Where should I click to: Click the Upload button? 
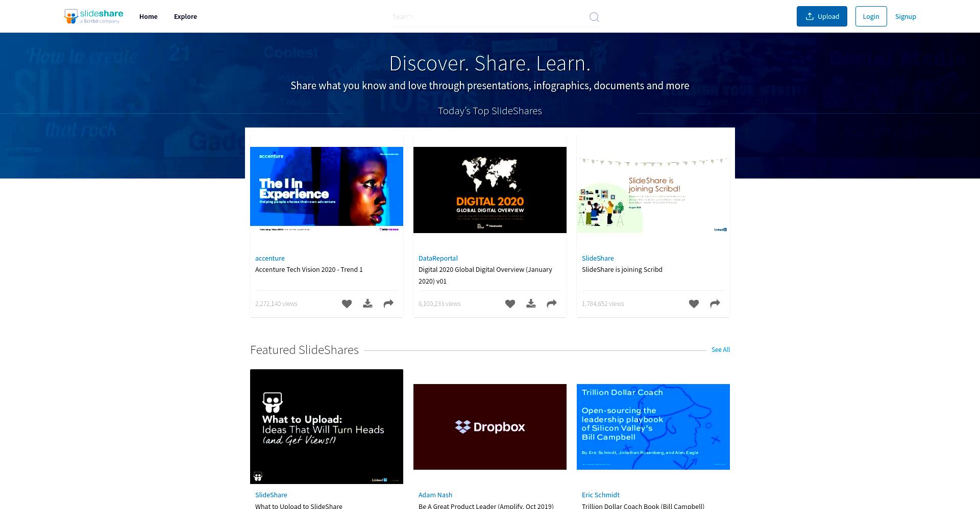tap(822, 16)
